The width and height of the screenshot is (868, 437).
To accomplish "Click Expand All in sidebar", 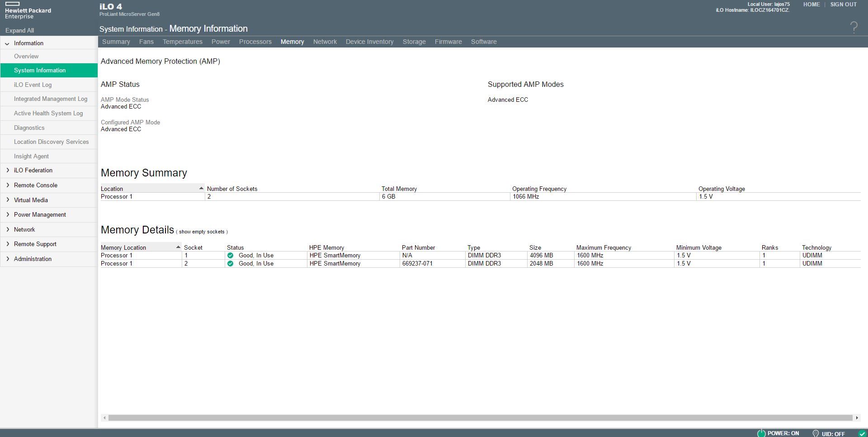I will click(19, 30).
